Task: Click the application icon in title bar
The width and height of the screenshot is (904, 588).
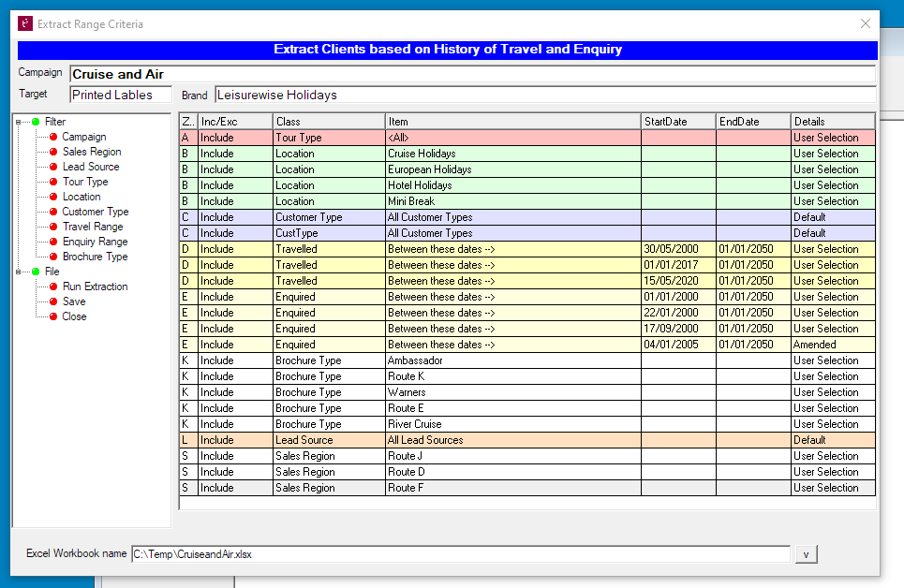Action: (x=24, y=23)
